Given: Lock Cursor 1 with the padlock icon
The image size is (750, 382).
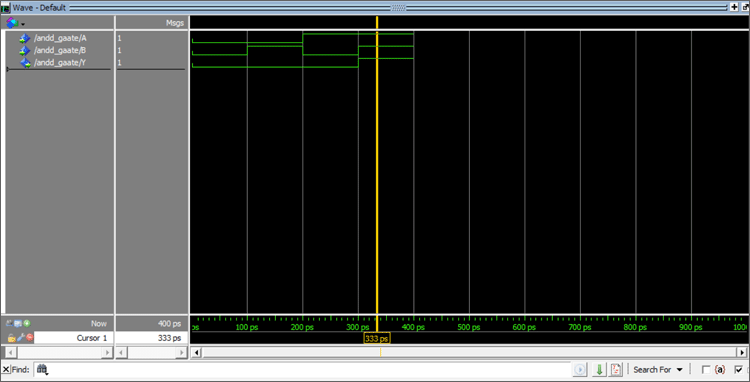Looking at the screenshot, I should pos(11,338).
